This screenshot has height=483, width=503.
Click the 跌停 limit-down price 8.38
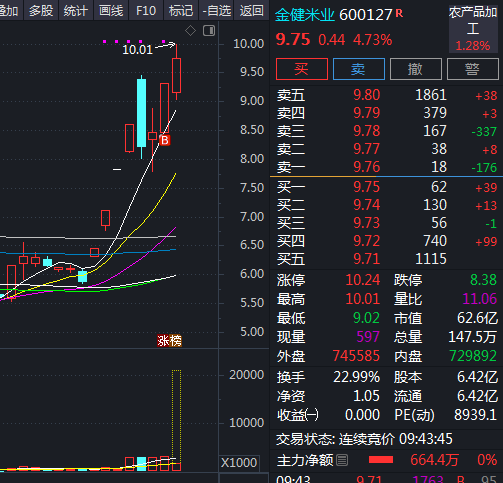483,280
